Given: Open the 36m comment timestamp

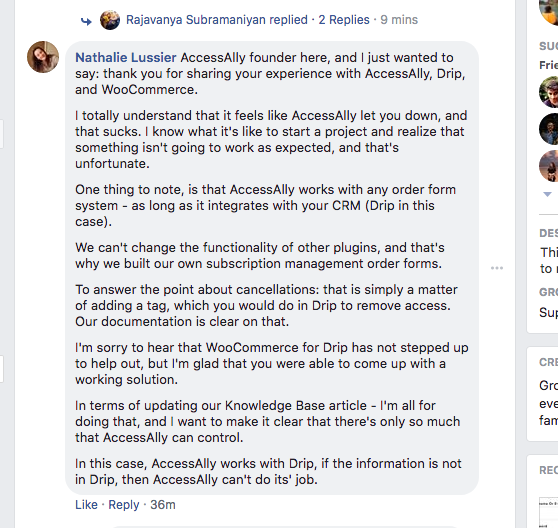Looking at the screenshot, I should [163, 505].
